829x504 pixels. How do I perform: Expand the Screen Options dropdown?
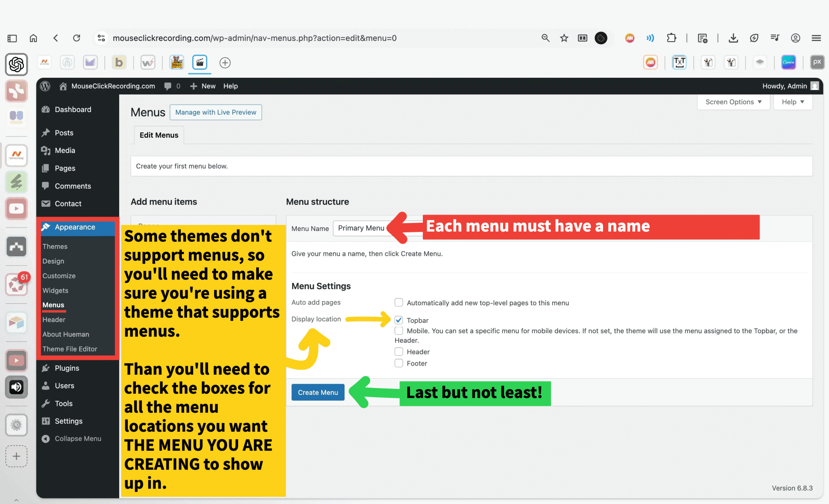click(733, 102)
